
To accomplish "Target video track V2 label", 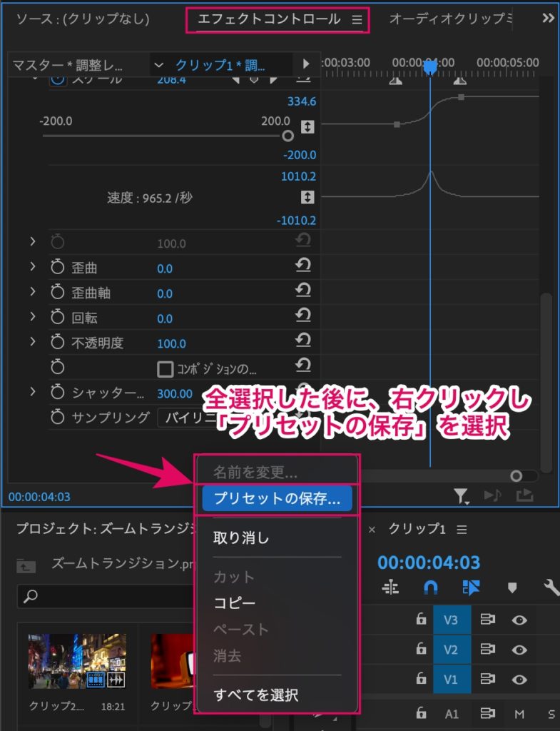I will (x=450, y=650).
